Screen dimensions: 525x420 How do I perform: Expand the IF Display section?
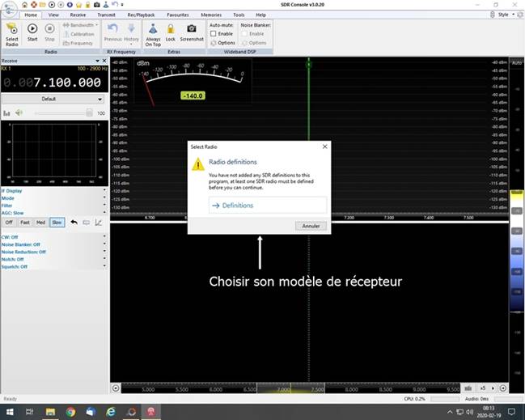pos(53,191)
